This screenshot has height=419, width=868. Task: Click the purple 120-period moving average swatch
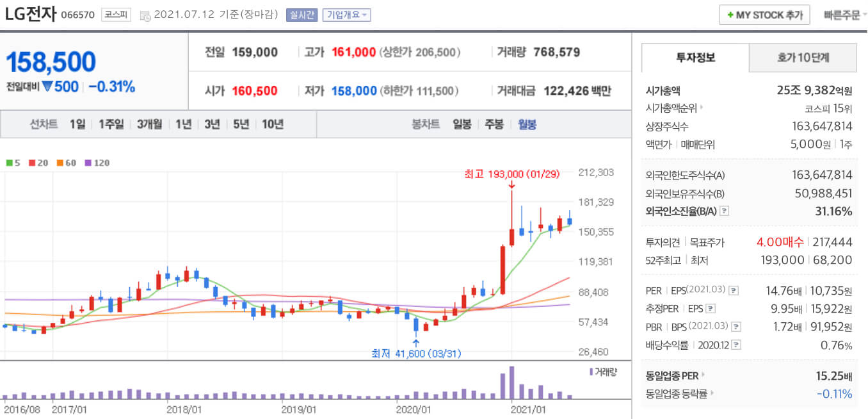click(x=87, y=163)
